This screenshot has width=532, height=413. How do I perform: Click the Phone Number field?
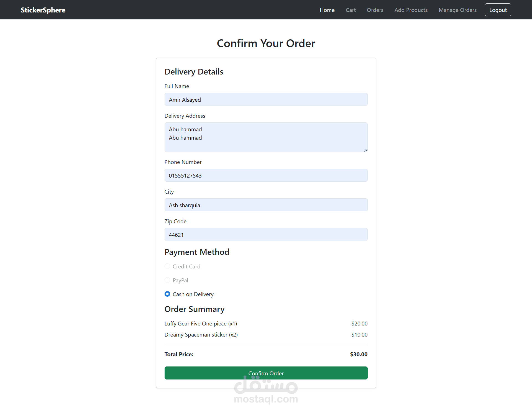(x=266, y=175)
